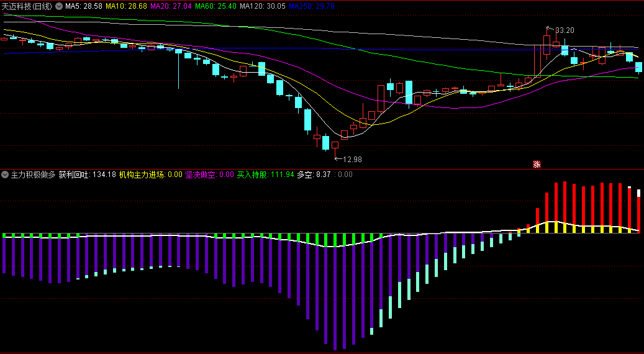Click the 坚决做空: 0.00 value
The width and height of the screenshot is (644, 354).
(x=209, y=175)
